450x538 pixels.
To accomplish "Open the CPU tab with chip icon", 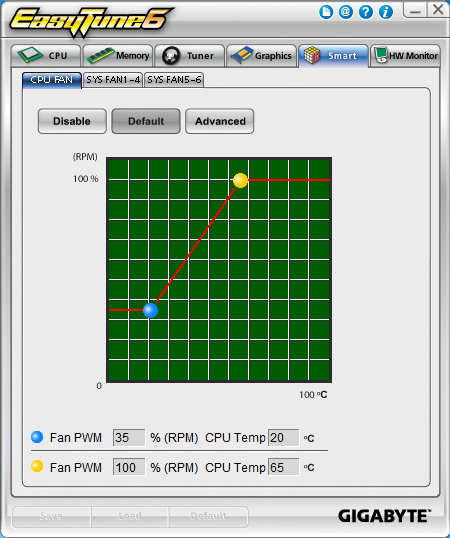I will pos(46,56).
